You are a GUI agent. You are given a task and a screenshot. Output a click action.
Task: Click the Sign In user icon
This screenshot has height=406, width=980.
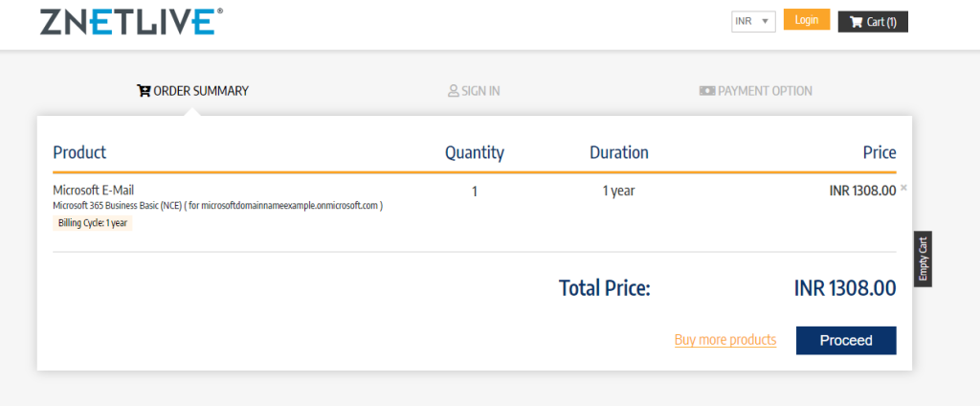point(454,91)
